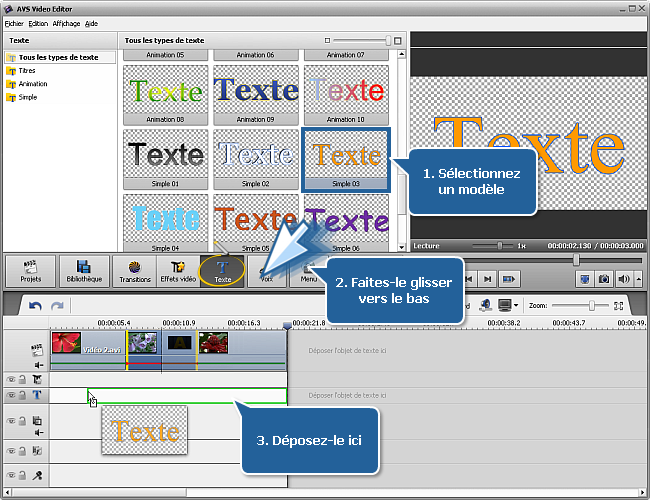The image size is (650, 500).
Task: Expand the Animation text category
Action: click(32, 84)
